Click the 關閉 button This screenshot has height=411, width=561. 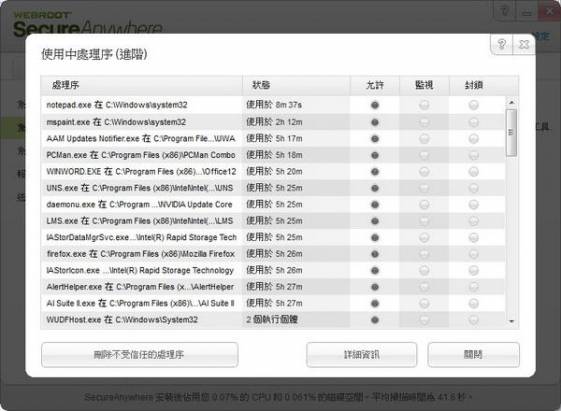pos(473,354)
